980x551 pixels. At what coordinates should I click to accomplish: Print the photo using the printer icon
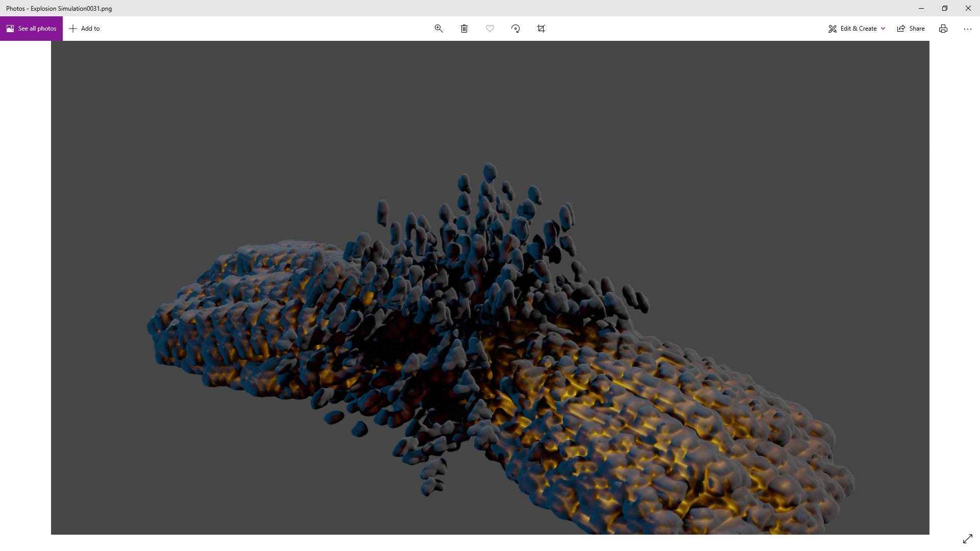pos(943,29)
